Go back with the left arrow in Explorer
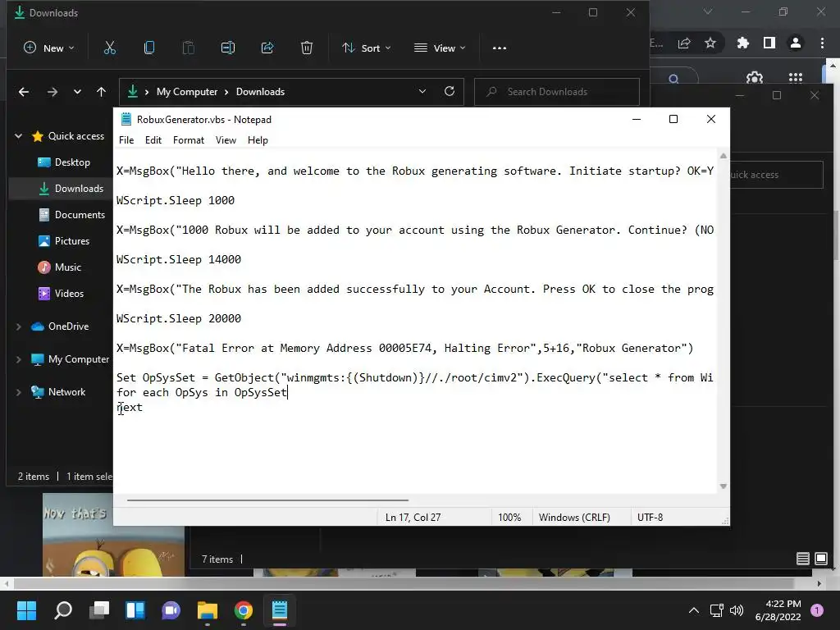The image size is (840, 630). click(24, 92)
